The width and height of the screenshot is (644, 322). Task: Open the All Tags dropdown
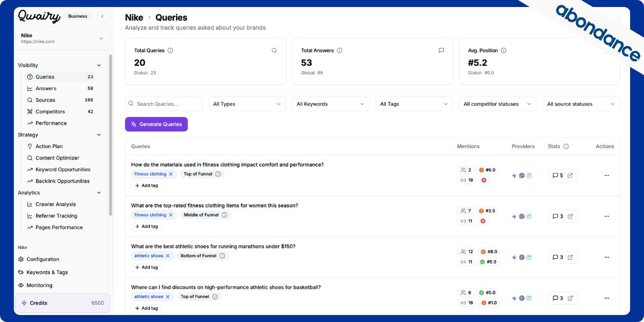coord(414,104)
